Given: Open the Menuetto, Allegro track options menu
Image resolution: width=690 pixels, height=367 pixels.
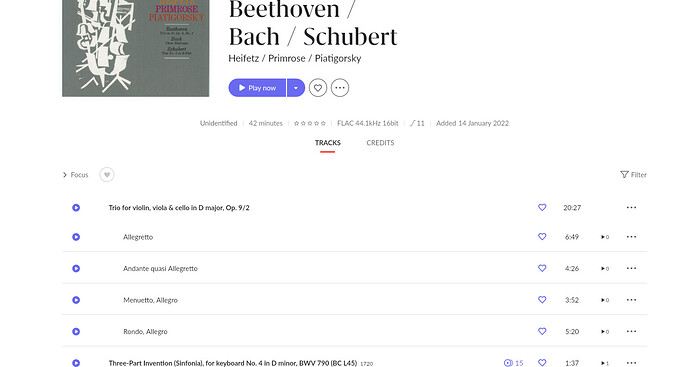Looking at the screenshot, I should click(x=631, y=300).
